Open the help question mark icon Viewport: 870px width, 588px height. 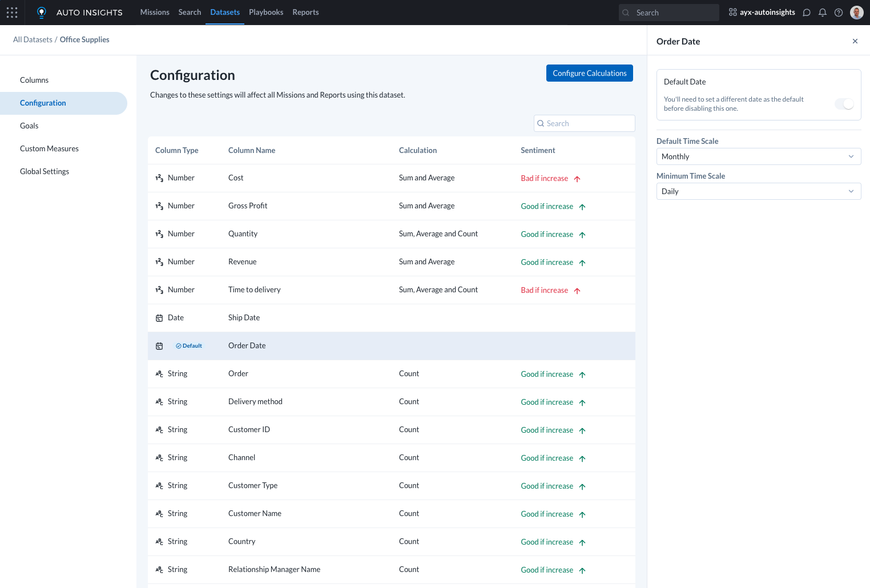839,13
